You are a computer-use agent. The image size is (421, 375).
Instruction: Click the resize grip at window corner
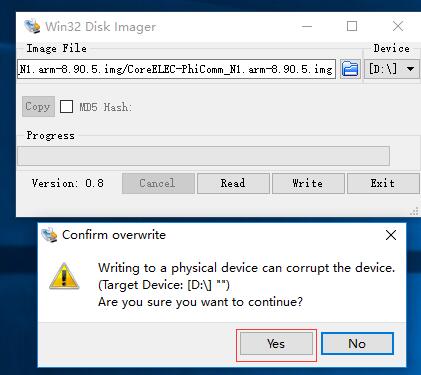click(x=414, y=211)
